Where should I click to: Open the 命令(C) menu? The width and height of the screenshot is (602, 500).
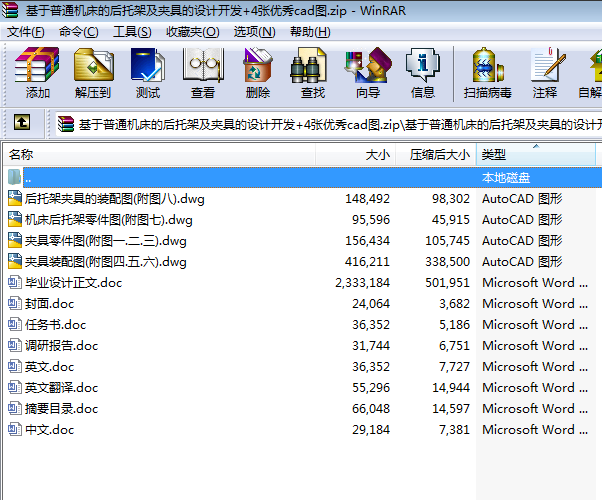(79, 31)
